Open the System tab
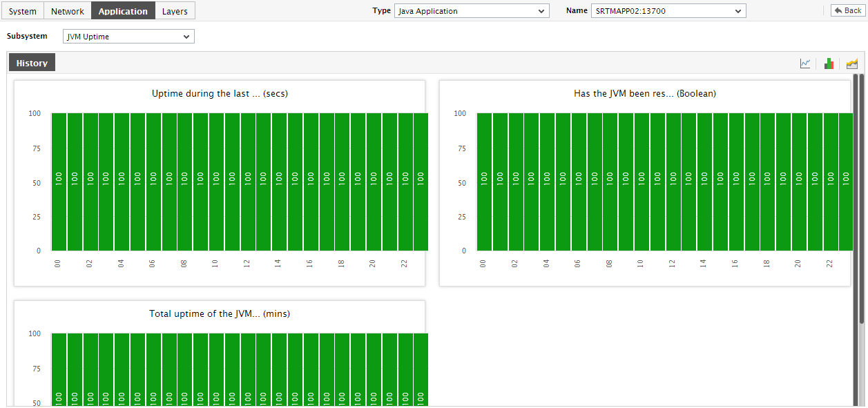 pos(23,11)
